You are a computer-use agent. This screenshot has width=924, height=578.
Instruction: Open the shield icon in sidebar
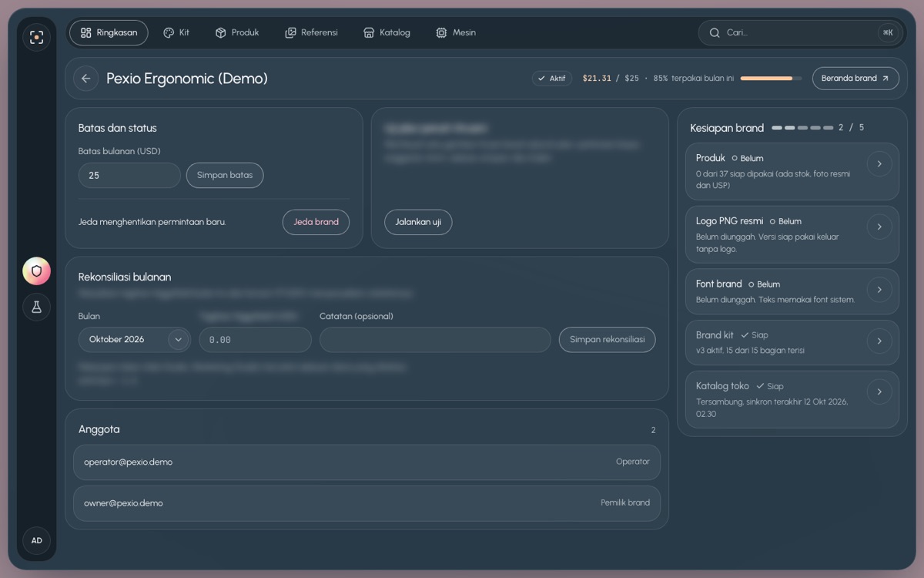point(36,271)
